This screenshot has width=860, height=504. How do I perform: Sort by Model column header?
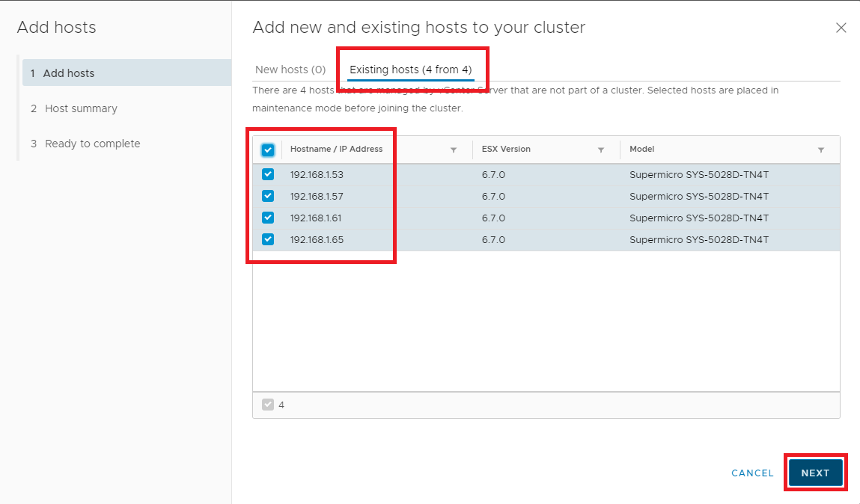coord(641,150)
